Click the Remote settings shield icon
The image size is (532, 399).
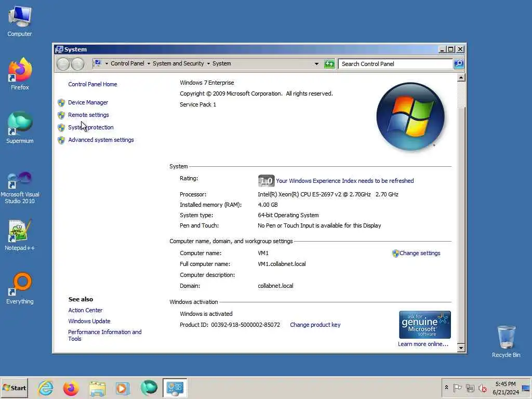point(61,115)
